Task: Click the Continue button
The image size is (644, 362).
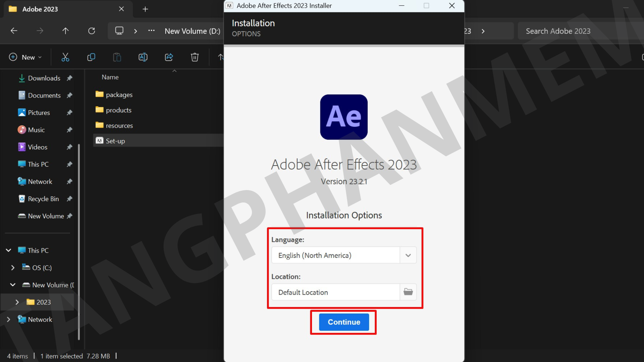Action: 344,322
